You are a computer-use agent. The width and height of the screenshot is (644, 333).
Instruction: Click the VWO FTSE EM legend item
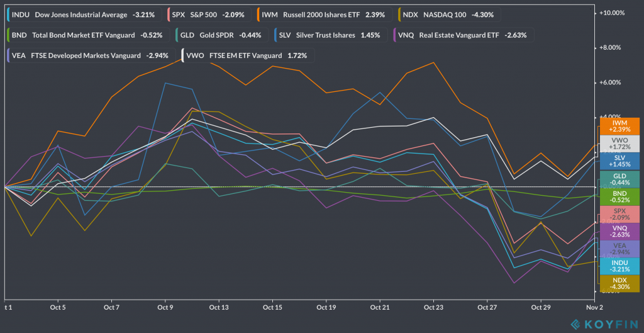[248, 56]
